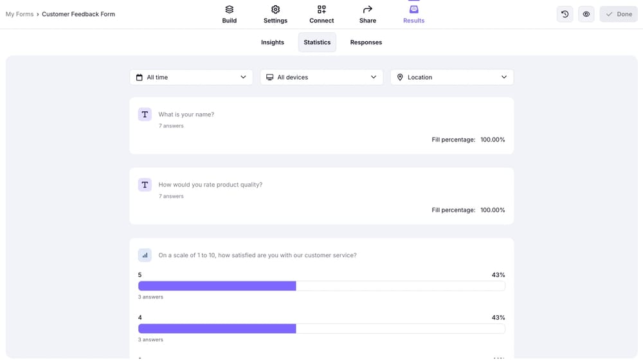This screenshot has height=364, width=643.
Task: Click the progress bar for rating 5
Action: pos(321,286)
